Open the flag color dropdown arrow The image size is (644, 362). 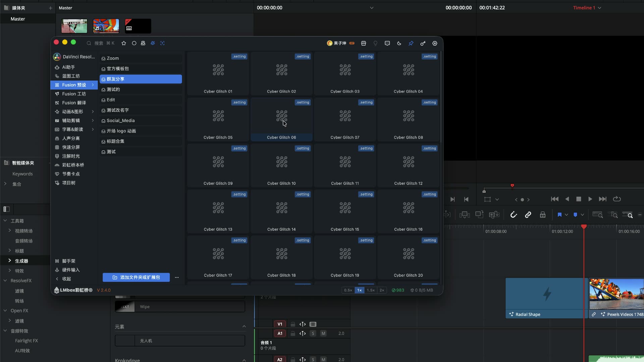567,215
